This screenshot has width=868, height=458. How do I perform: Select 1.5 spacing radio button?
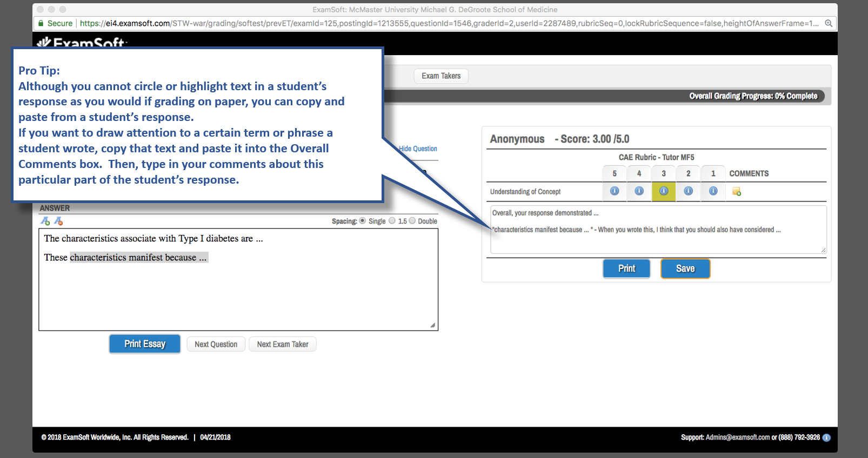point(392,220)
